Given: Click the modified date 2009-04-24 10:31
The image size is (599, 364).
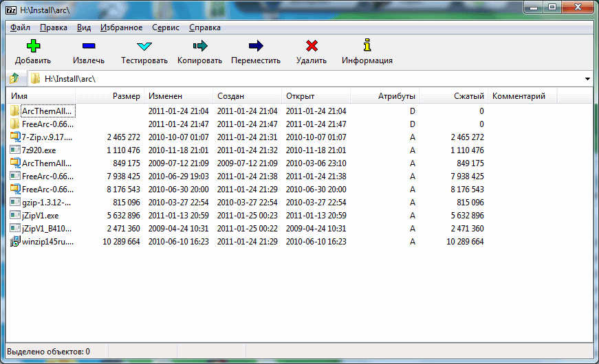Looking at the screenshot, I should tap(178, 229).
